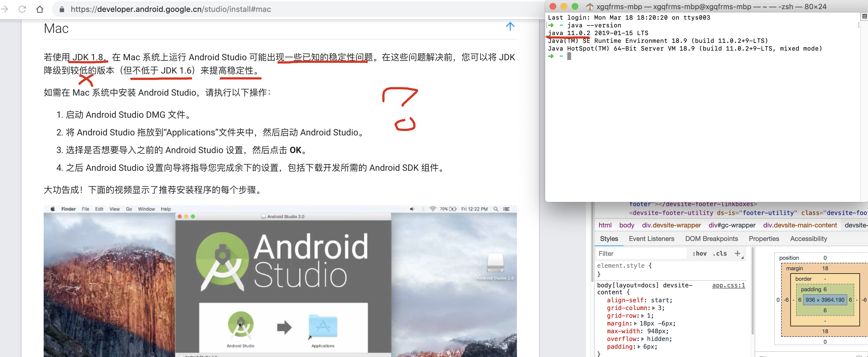Click the align-self: start declaration

click(x=639, y=300)
